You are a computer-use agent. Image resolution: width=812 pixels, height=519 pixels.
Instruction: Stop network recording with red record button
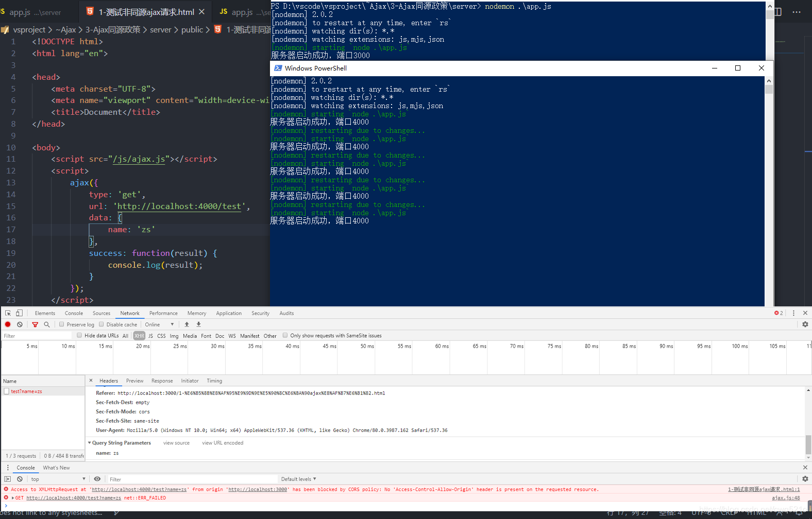point(8,324)
